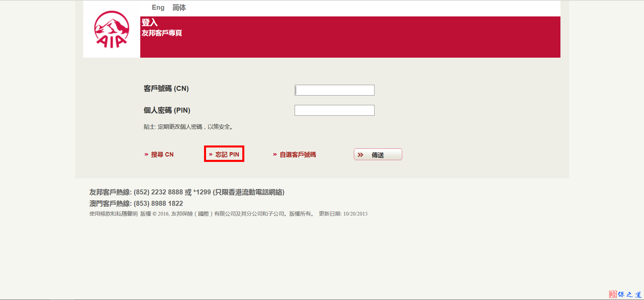Click the 客戶號碼 (CN) label
644x300 pixels.
tap(166, 88)
